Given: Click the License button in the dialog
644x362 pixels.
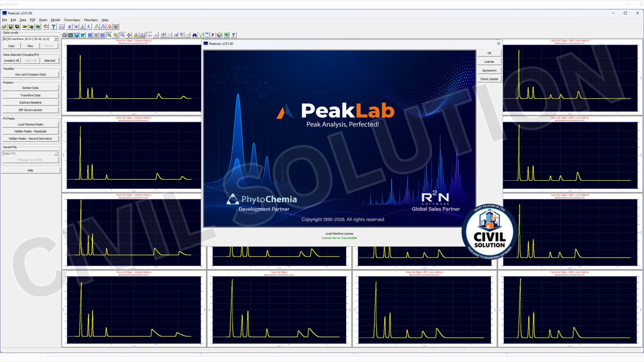Looking at the screenshot, I should [489, 62].
